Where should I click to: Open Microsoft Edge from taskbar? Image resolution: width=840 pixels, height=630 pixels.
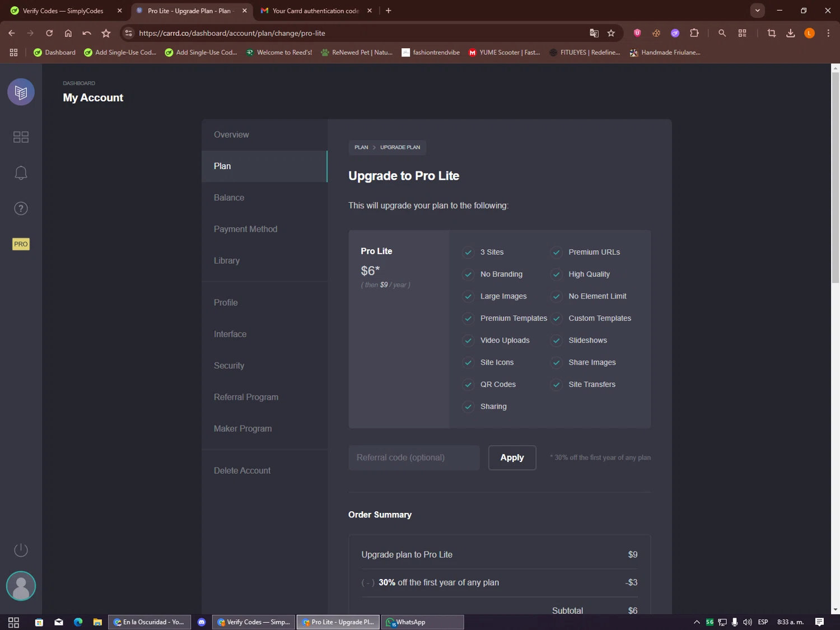78,622
